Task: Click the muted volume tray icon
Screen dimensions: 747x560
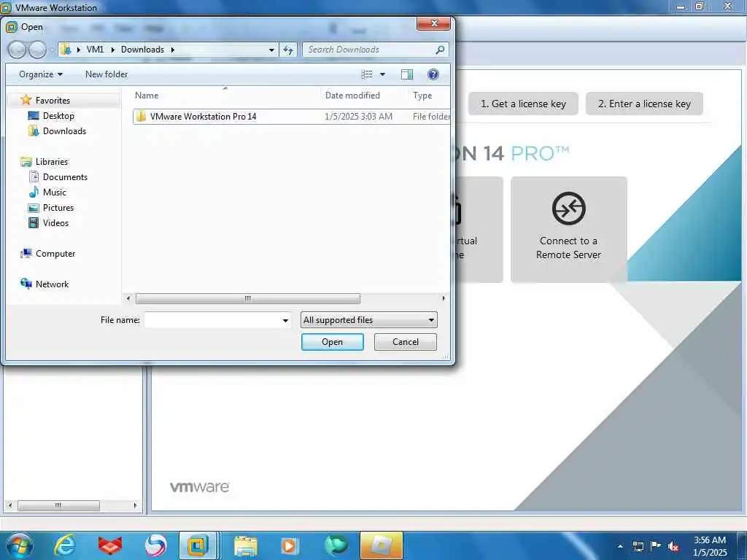Action: 673,546
